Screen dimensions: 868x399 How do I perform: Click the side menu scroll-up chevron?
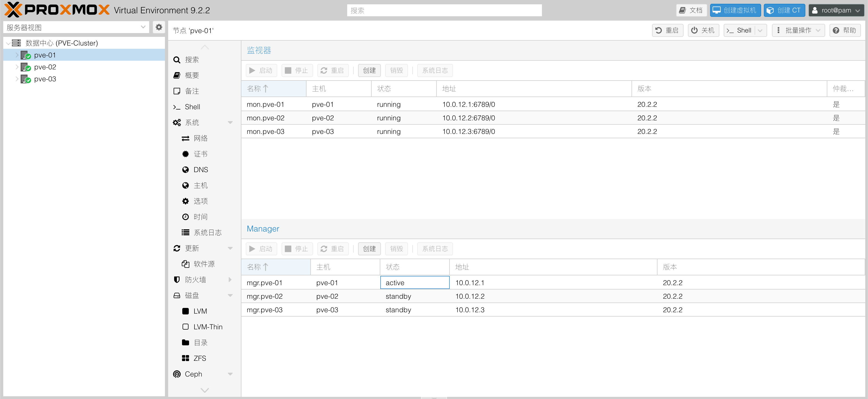tap(205, 47)
